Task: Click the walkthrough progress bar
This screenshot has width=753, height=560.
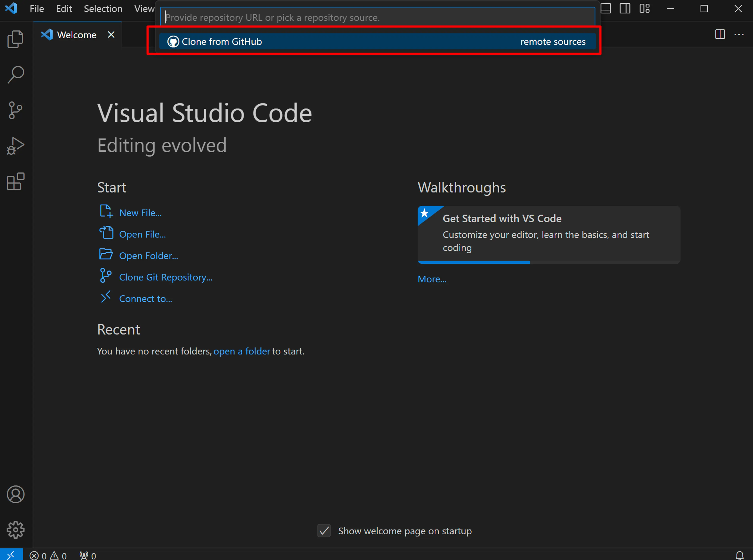Action: [x=549, y=262]
